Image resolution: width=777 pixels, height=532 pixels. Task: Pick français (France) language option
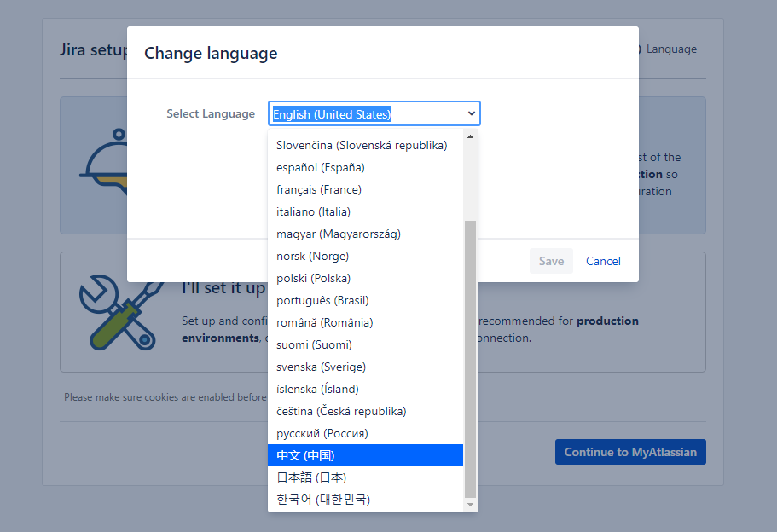[x=365, y=190]
